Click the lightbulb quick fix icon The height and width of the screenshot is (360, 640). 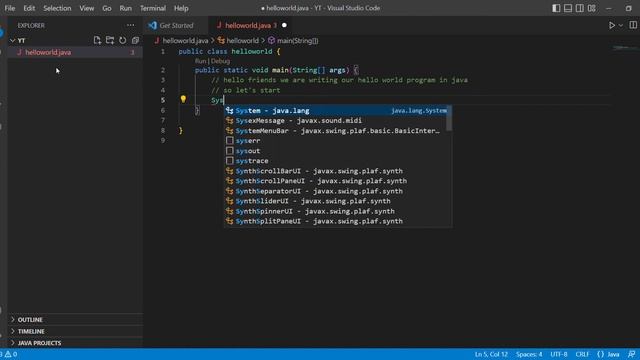click(183, 99)
